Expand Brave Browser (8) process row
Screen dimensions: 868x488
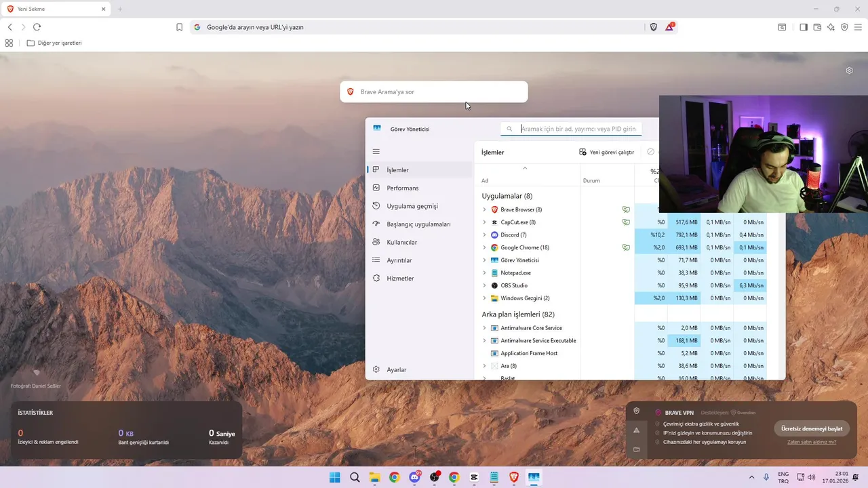[x=484, y=209]
